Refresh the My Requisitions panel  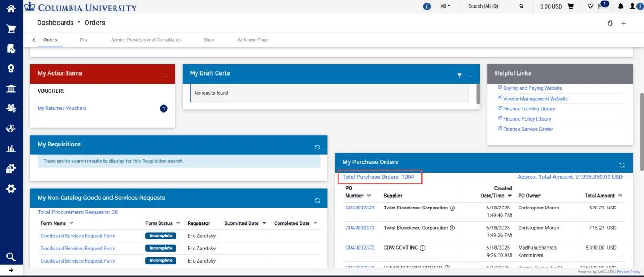317,147
